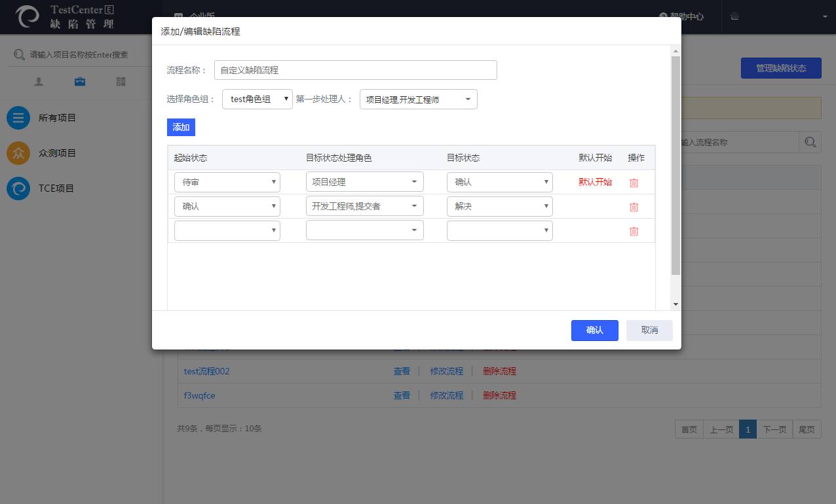Switch to grid view icon in sidebar
This screenshot has width=836, height=504.
(121, 82)
